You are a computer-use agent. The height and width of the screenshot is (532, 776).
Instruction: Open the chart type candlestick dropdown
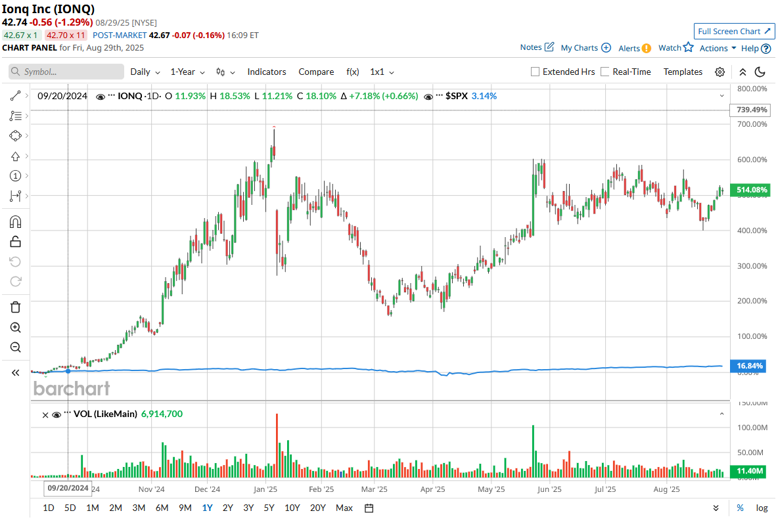click(x=225, y=72)
